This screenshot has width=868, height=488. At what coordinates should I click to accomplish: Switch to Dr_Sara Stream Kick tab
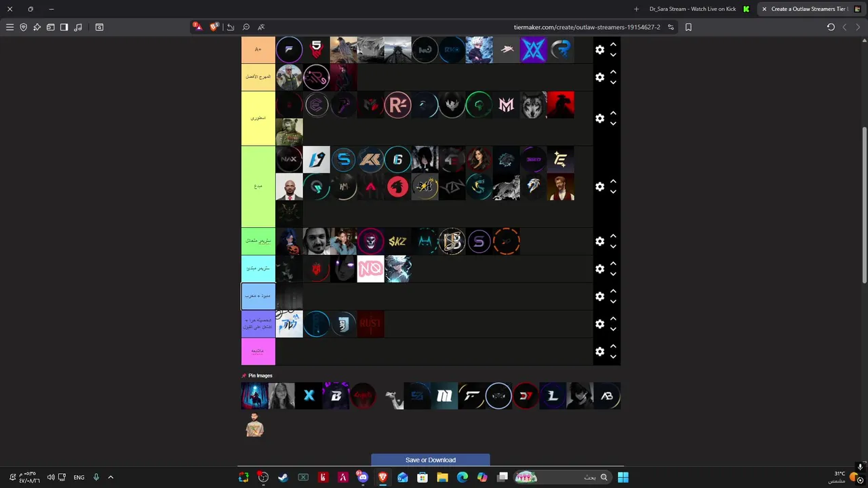698,9
